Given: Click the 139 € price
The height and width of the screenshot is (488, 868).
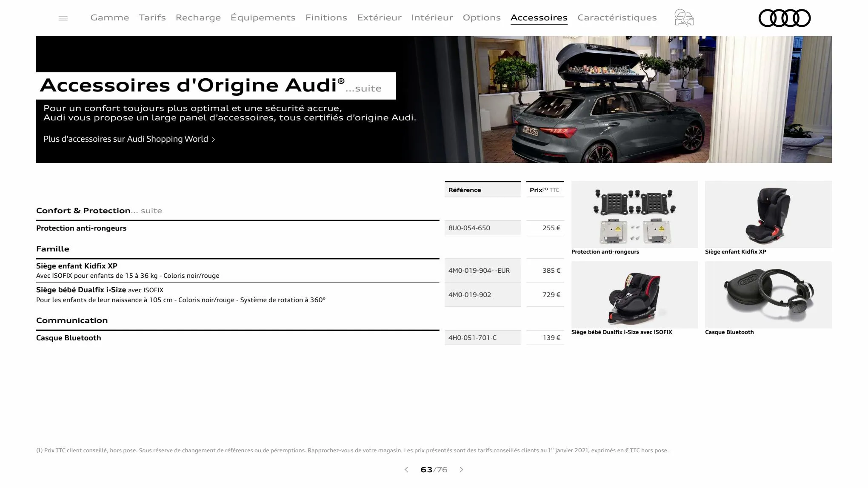Looking at the screenshot, I should tap(551, 338).
